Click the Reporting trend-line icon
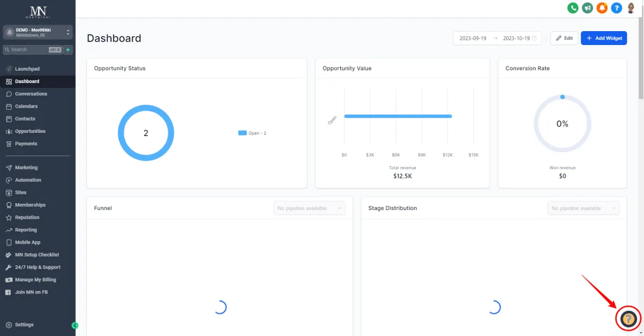This screenshot has height=336, width=644. click(x=9, y=230)
